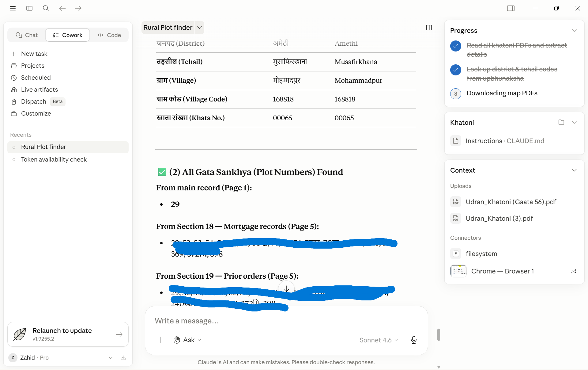Click the Write a message input field

(x=286, y=321)
